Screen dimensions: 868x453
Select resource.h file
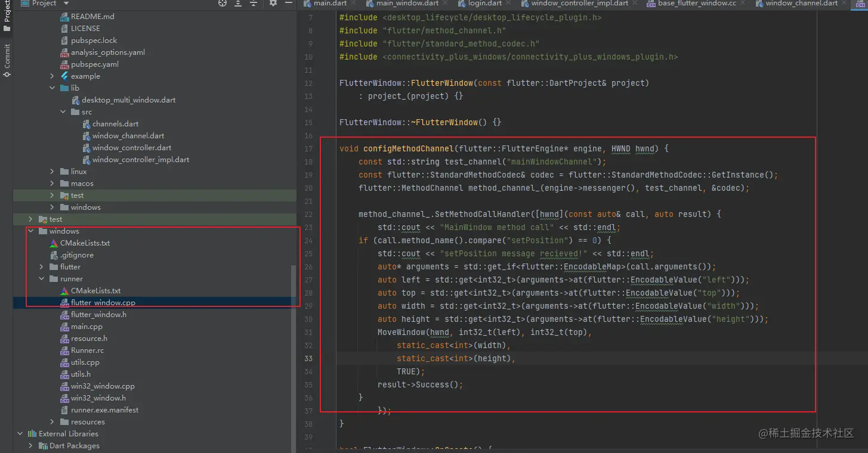(89, 339)
